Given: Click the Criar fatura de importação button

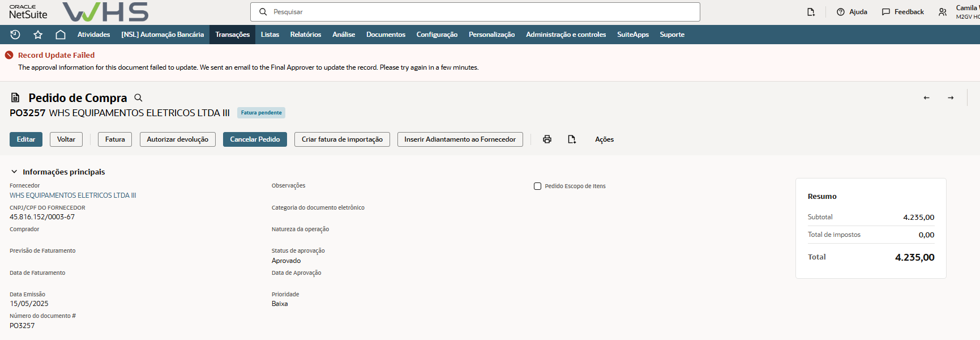Looking at the screenshot, I should click(342, 139).
